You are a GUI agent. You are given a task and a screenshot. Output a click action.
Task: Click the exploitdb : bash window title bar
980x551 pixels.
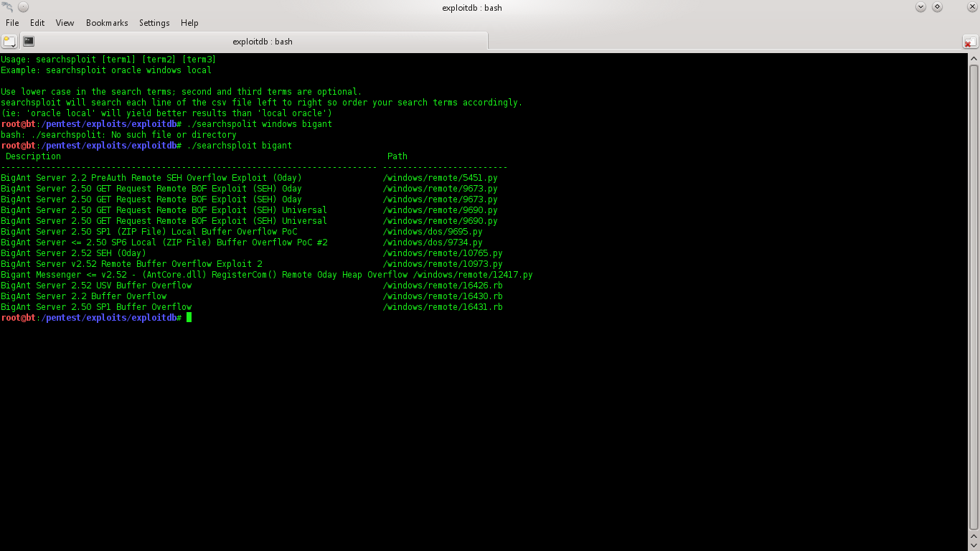tap(471, 8)
